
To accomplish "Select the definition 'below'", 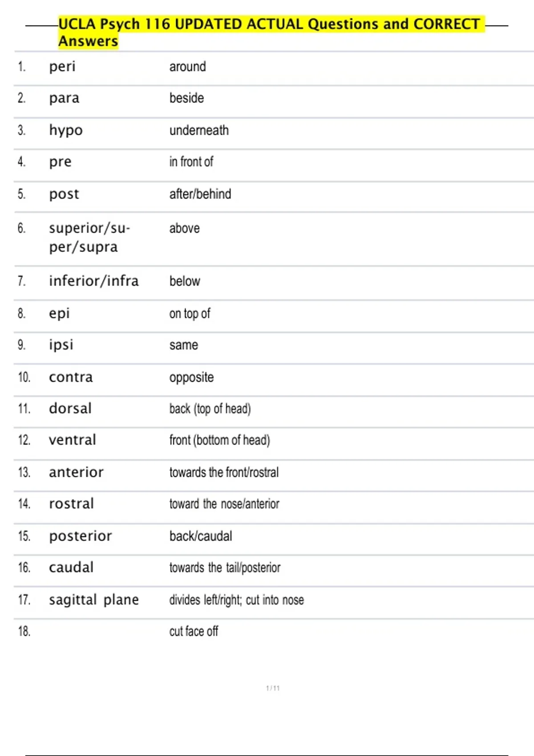I will pyautogui.click(x=185, y=281).
